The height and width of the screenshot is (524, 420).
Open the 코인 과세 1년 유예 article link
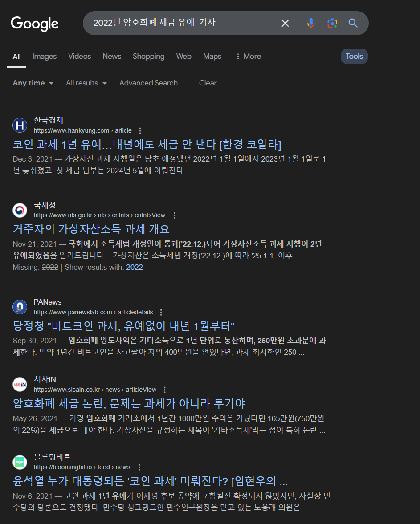click(x=147, y=145)
